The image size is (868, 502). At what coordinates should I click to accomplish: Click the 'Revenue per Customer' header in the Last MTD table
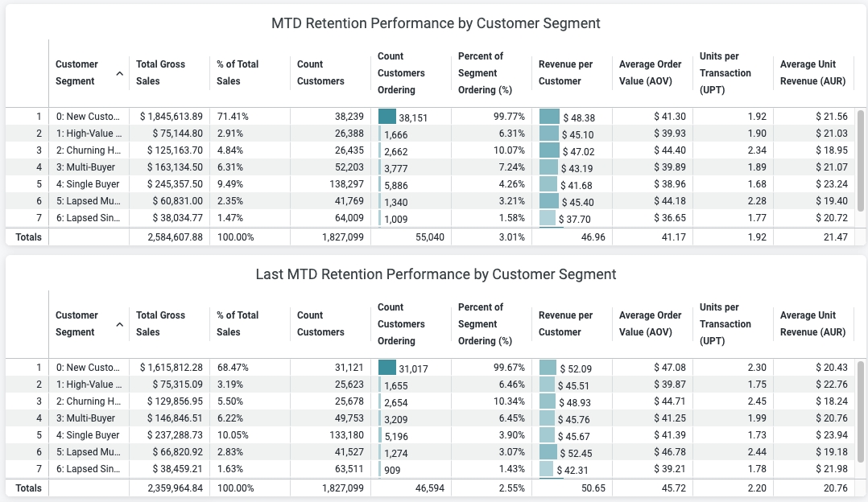coord(565,323)
